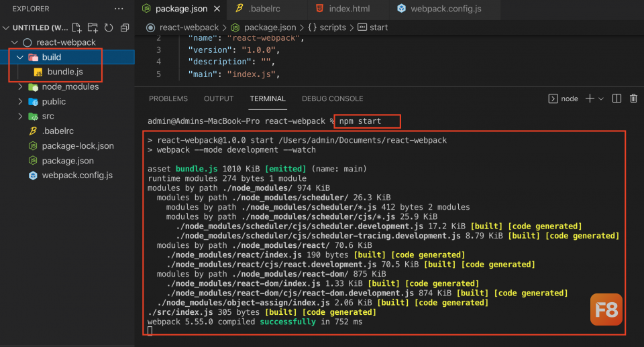The width and height of the screenshot is (644, 347).
Task: Switch to the .babelrc editor tab
Action: coord(267,9)
